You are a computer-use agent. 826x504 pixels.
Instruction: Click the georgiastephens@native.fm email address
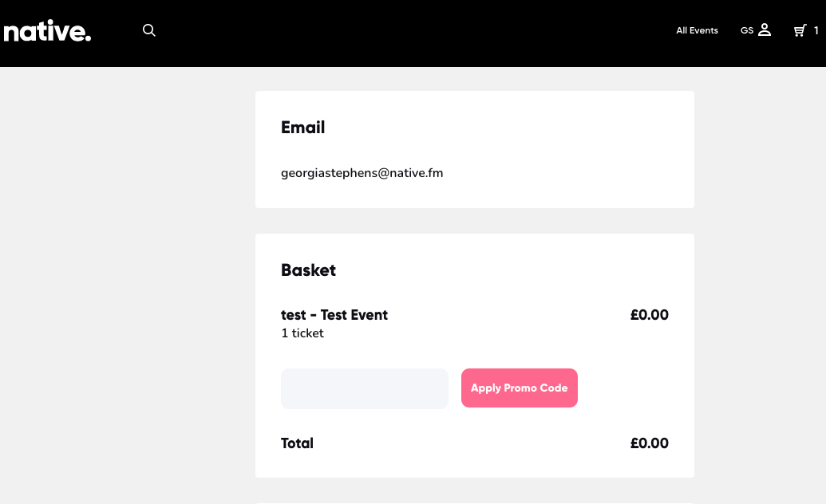[x=362, y=173]
